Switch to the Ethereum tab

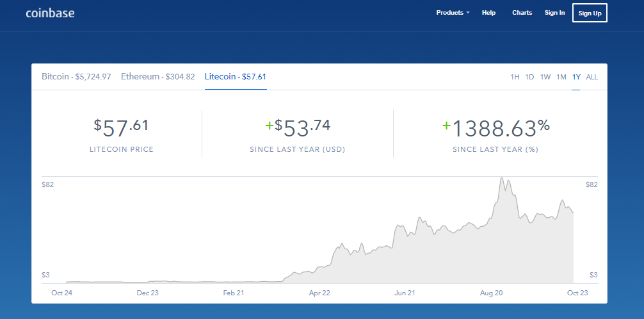click(x=157, y=77)
